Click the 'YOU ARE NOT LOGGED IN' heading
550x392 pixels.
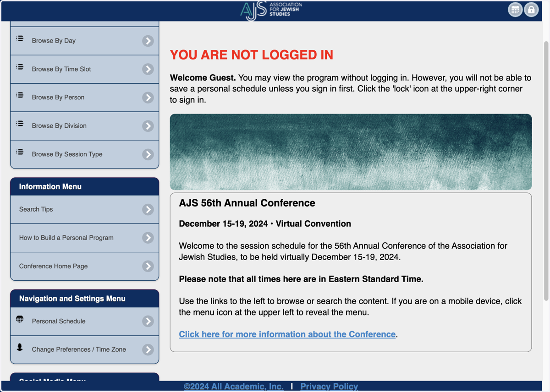click(252, 55)
